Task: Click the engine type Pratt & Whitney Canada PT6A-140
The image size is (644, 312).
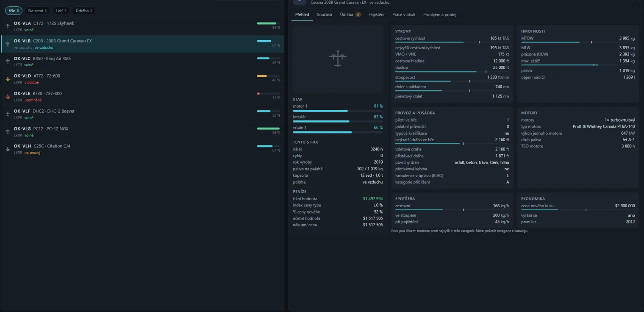Action: pyautogui.click(x=604, y=126)
